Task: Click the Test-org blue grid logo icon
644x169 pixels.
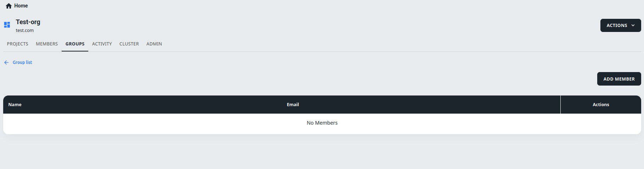Action: (x=7, y=25)
